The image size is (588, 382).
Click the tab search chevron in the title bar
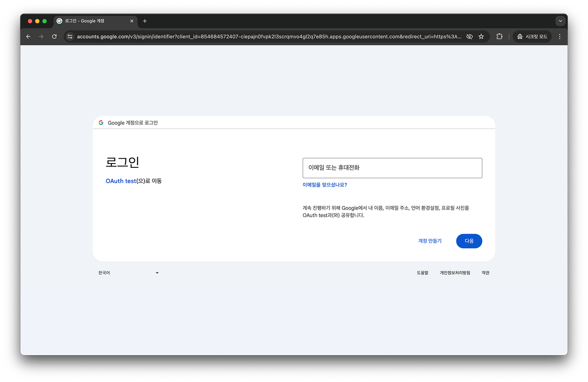pos(560,20)
